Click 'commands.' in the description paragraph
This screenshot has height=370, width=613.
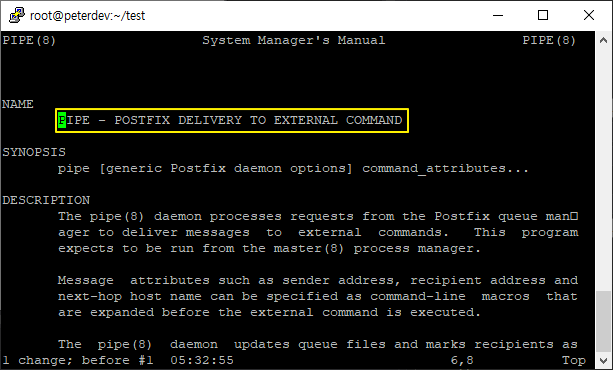coord(413,233)
